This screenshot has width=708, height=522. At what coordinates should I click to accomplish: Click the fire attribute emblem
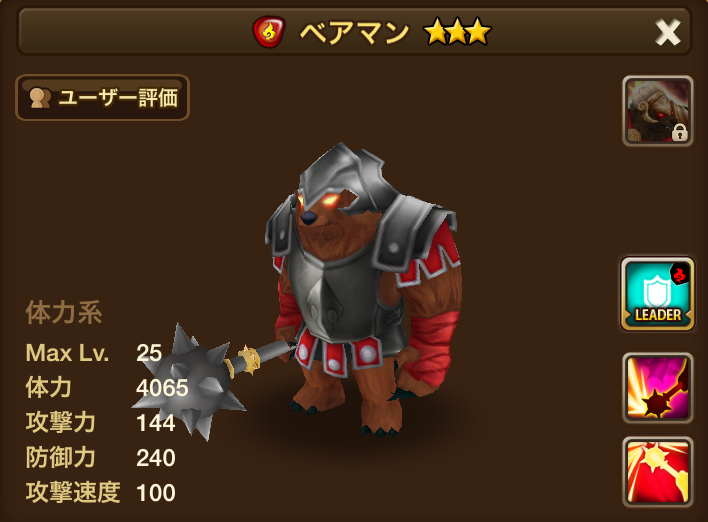pyautogui.click(x=269, y=32)
